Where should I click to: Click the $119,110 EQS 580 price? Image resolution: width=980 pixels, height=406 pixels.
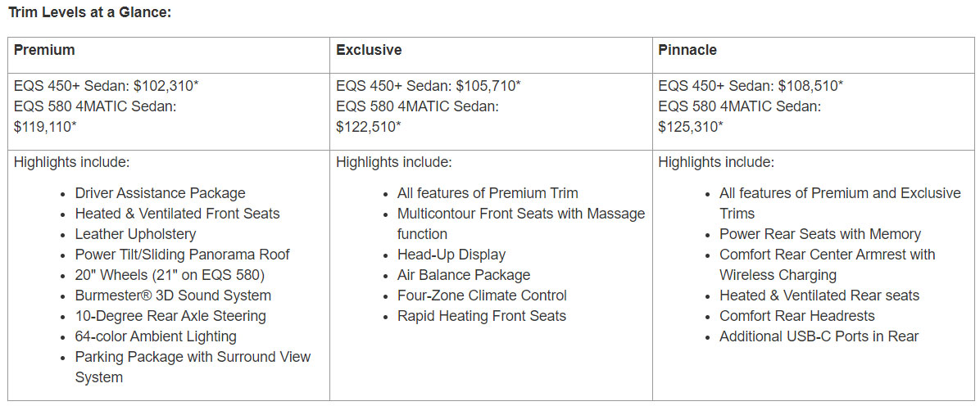pyautogui.click(x=45, y=127)
